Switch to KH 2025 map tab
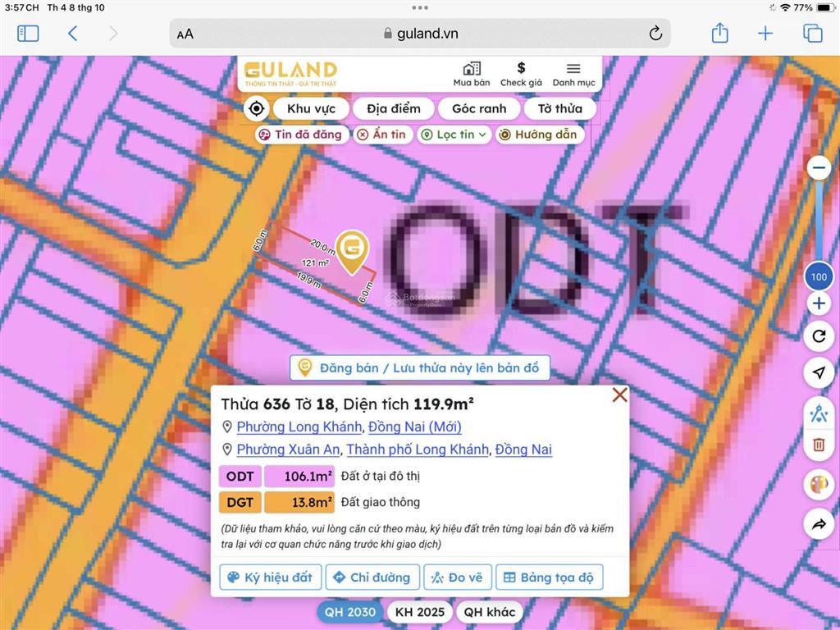The image size is (840, 630). pos(419,612)
